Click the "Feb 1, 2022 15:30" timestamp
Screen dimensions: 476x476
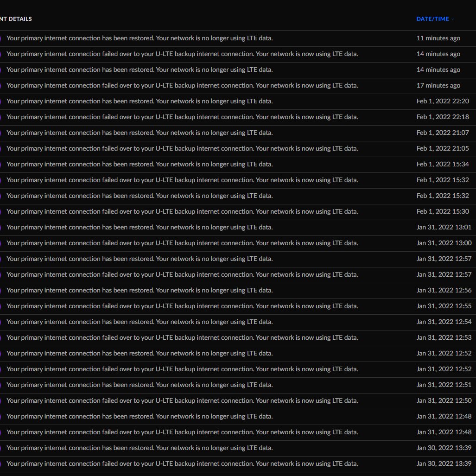coord(443,212)
